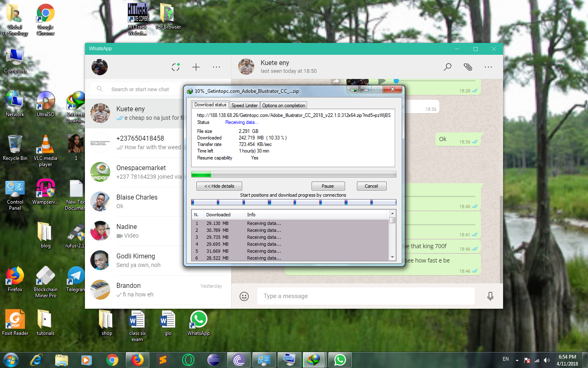Record a voice message with microphone
The height and width of the screenshot is (368, 588).
(490, 296)
